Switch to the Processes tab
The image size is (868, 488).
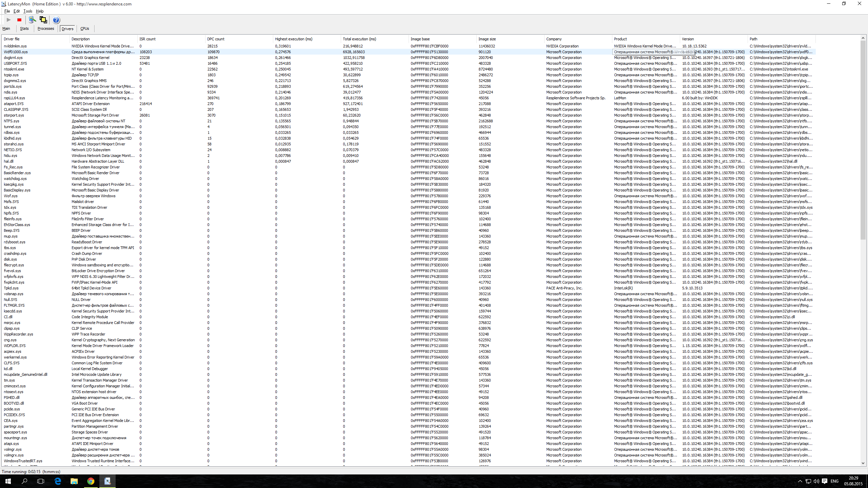pos(46,29)
